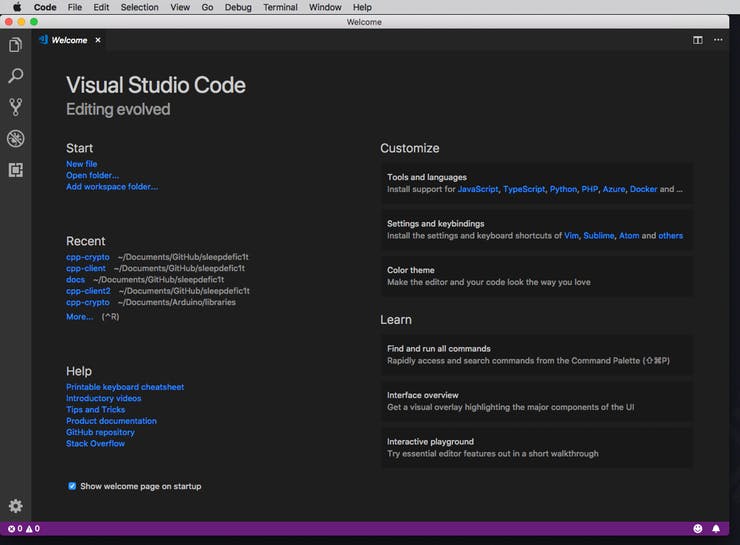Open the Explorer icon in activity bar
The image size is (740, 545).
point(15,45)
